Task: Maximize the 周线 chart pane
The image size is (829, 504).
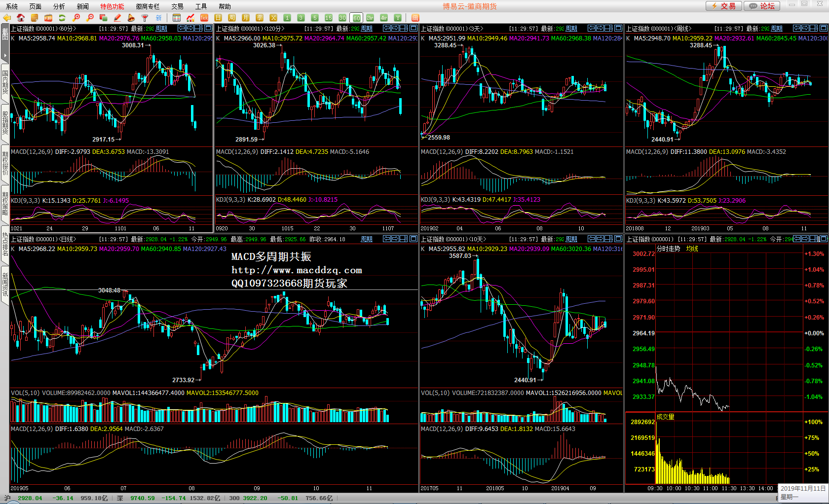Action: pyautogui.click(x=823, y=28)
